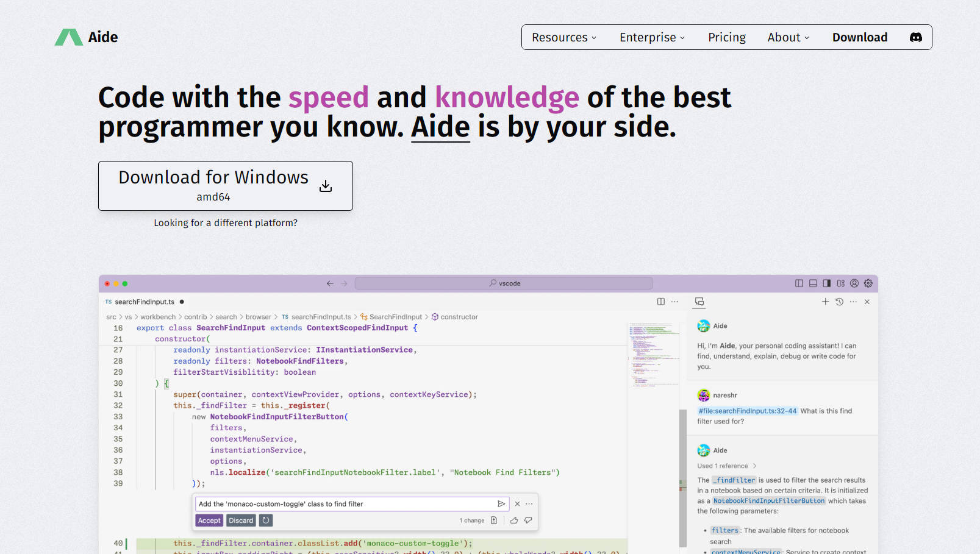Toggle the bottom panel layout icon

click(x=813, y=283)
